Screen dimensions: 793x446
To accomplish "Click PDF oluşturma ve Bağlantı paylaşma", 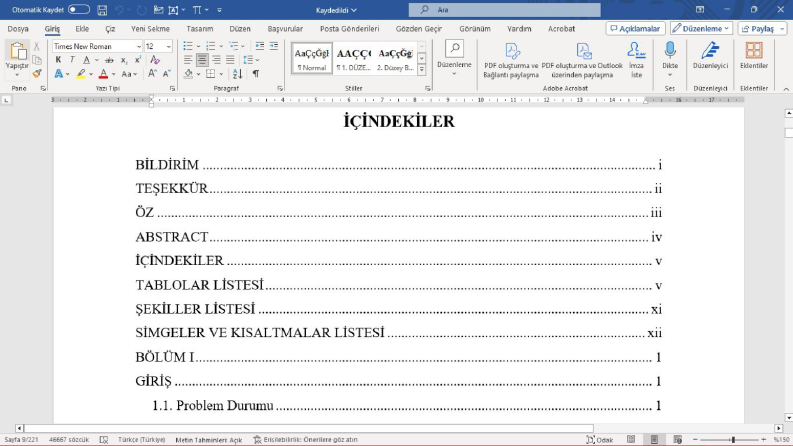I will [511, 60].
